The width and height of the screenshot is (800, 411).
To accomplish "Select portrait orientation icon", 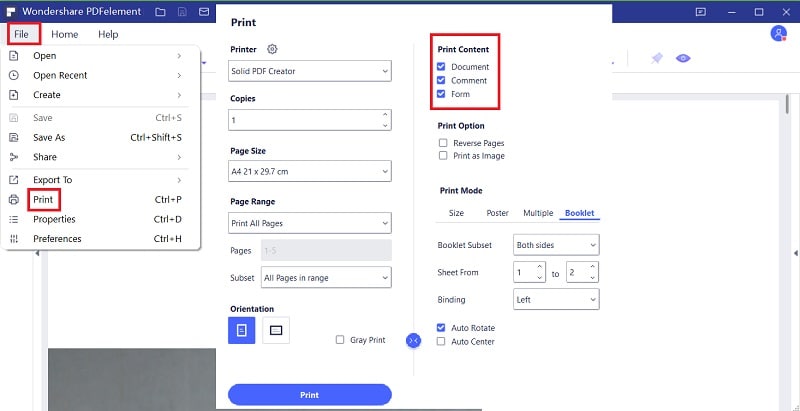I will coord(241,330).
